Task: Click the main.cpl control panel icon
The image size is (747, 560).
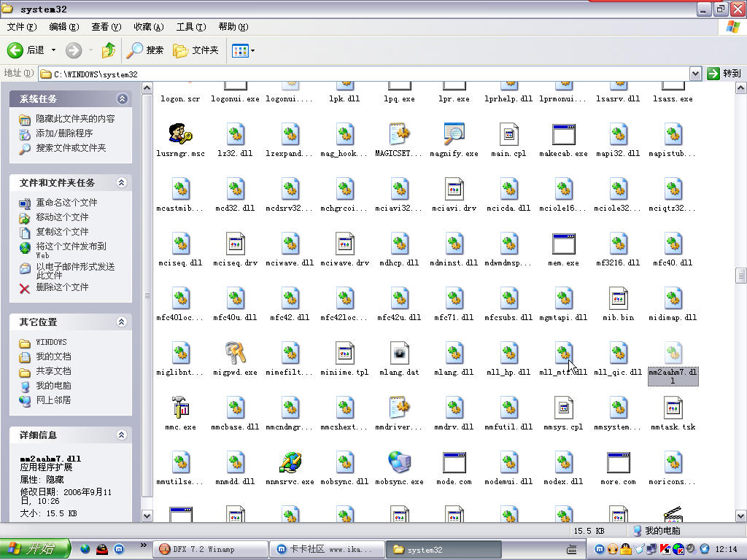Action: click(x=508, y=134)
